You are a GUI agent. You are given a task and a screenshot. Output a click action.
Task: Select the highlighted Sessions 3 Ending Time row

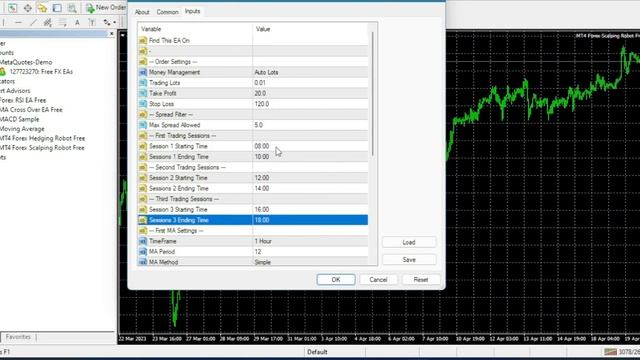(253, 220)
